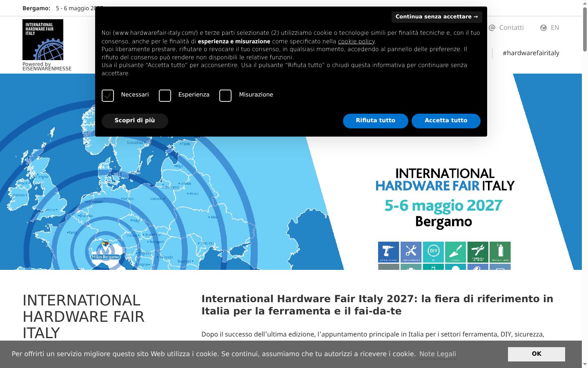Click the spray can category icon
This screenshot has width=588, height=368.
point(500,252)
